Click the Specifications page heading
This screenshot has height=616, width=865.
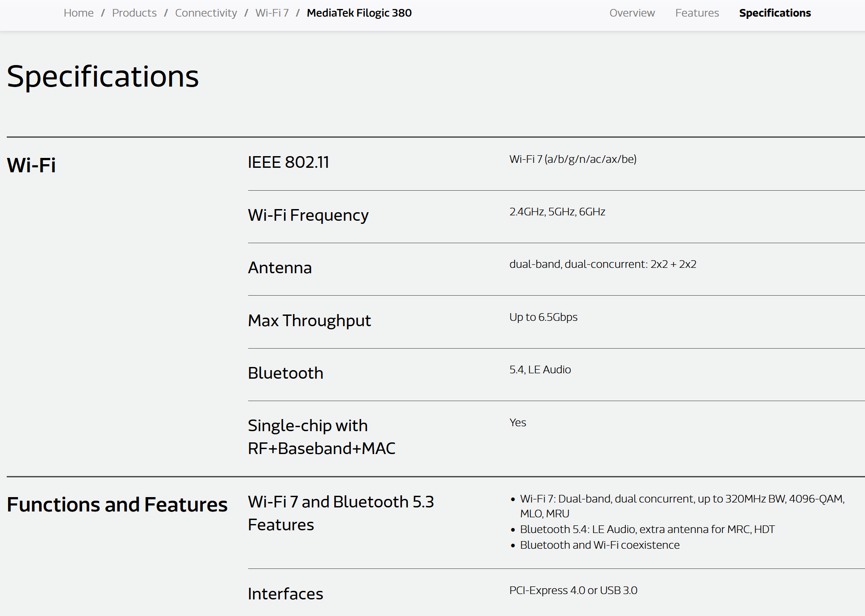pyautogui.click(x=103, y=76)
